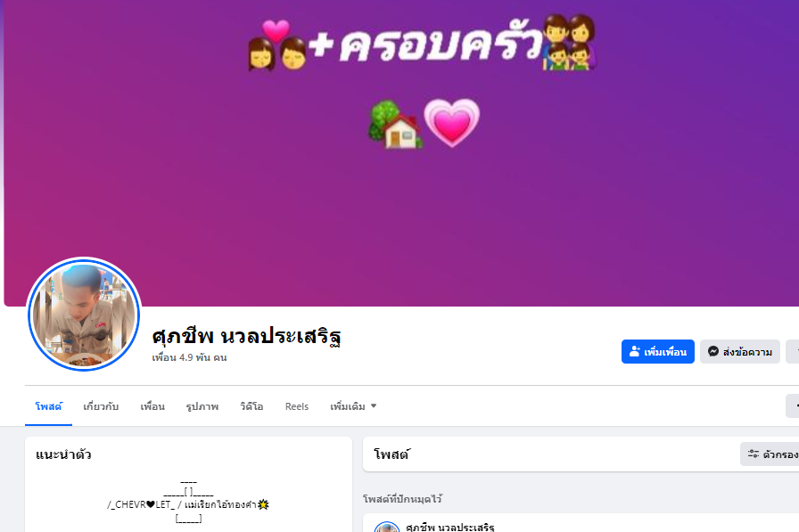Image resolution: width=799 pixels, height=532 pixels.
Task: Open the Reels tab
Action: (297, 406)
